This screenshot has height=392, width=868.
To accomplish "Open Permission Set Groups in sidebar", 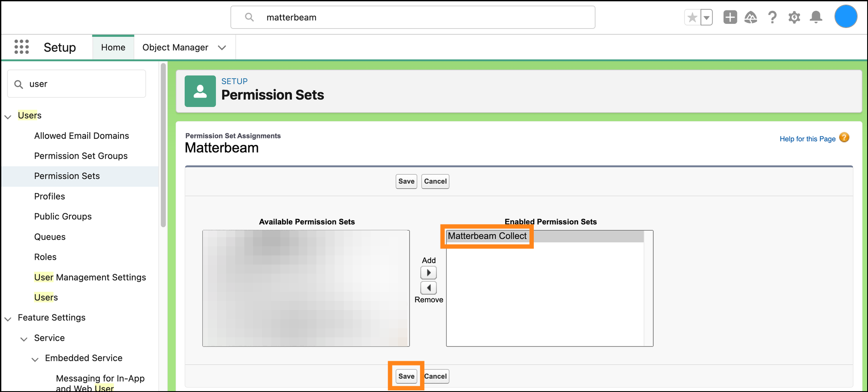I will (x=81, y=156).
